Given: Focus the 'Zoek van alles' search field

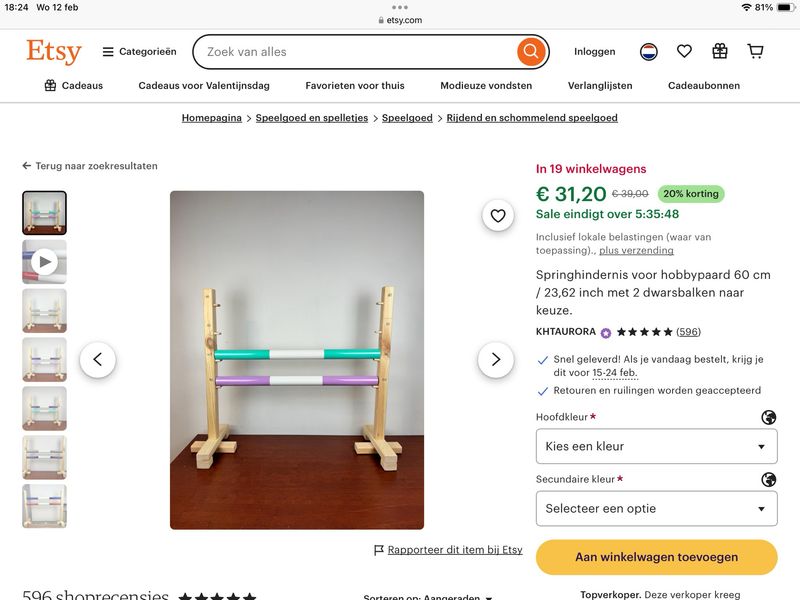Looking at the screenshot, I should [x=357, y=52].
